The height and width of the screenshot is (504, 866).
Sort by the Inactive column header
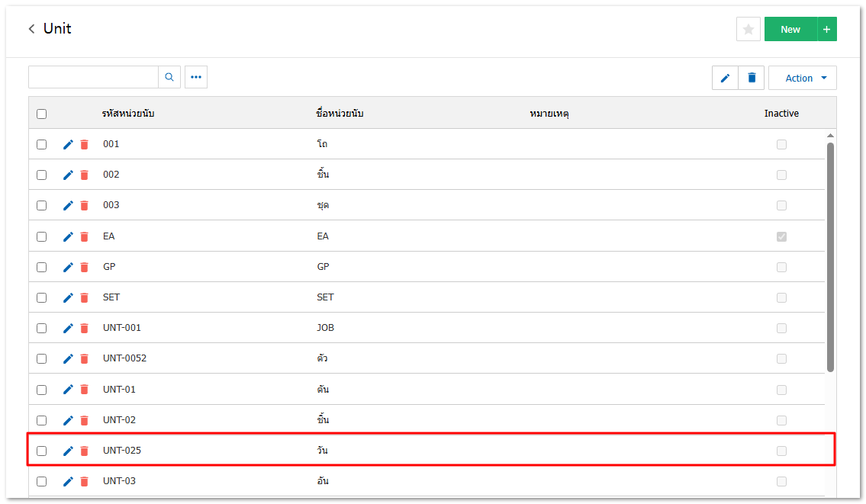coord(781,114)
